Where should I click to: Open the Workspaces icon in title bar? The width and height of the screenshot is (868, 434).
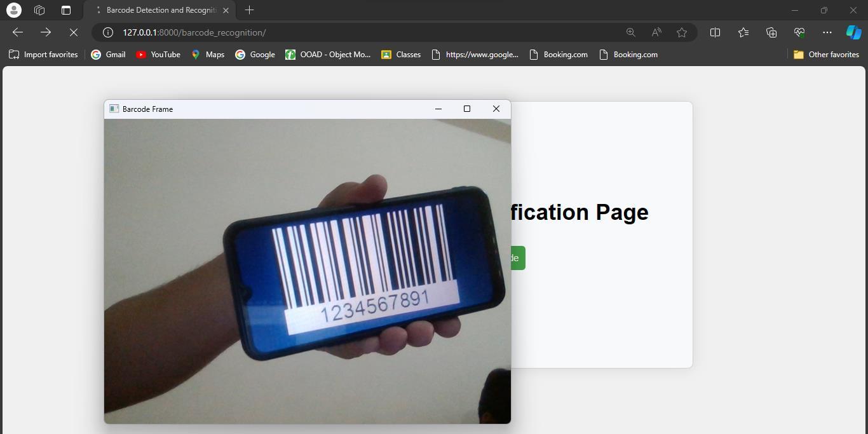[39, 10]
